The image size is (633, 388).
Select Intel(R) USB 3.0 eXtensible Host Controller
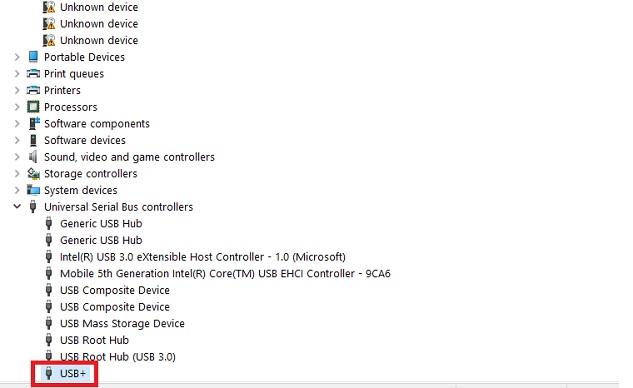tap(203, 257)
